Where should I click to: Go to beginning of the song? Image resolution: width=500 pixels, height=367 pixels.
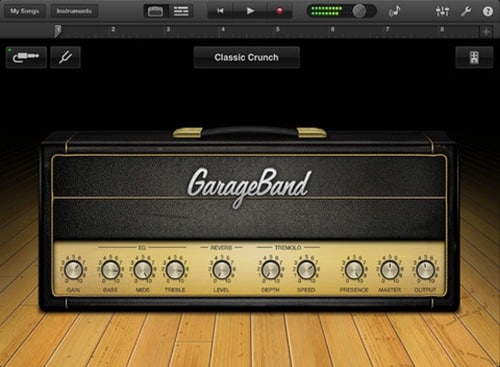220,11
